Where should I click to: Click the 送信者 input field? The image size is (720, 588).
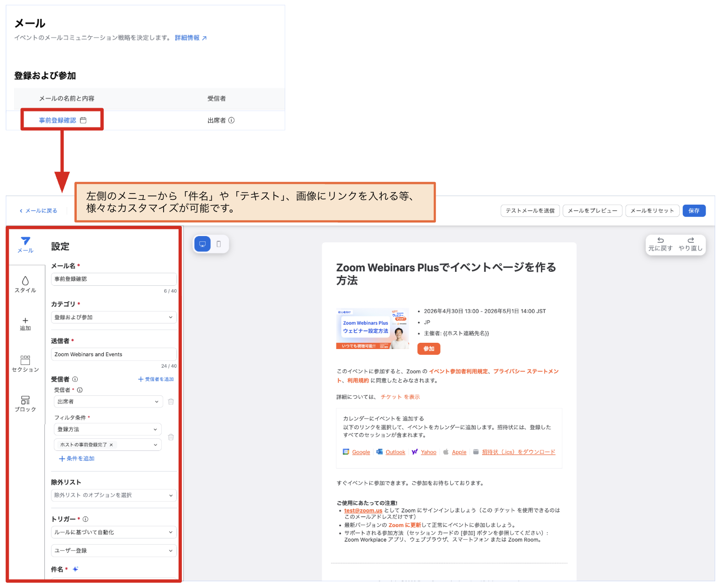click(114, 354)
